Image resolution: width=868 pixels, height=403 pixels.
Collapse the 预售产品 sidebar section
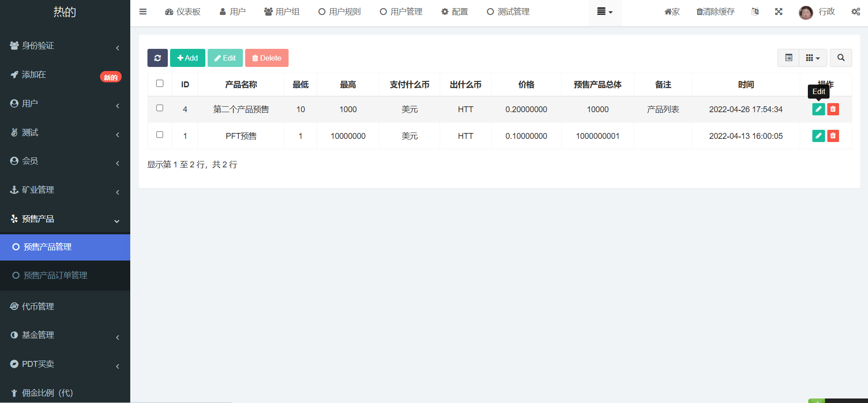pos(65,219)
